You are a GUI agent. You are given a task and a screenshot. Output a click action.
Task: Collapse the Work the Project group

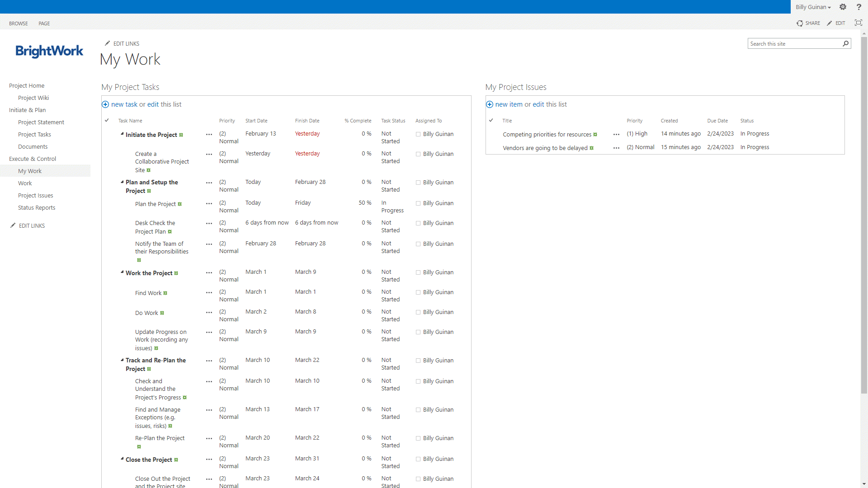(x=122, y=272)
